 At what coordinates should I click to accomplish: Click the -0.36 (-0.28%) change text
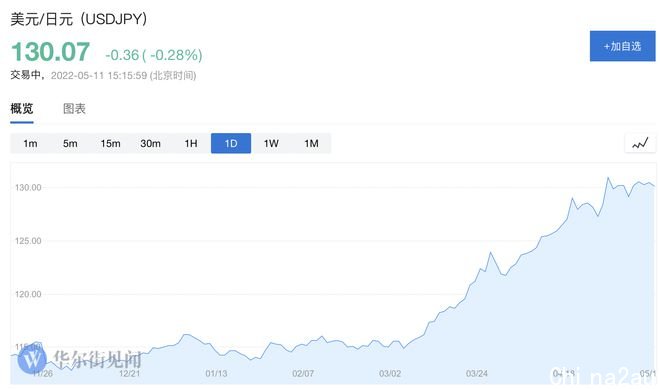point(154,55)
